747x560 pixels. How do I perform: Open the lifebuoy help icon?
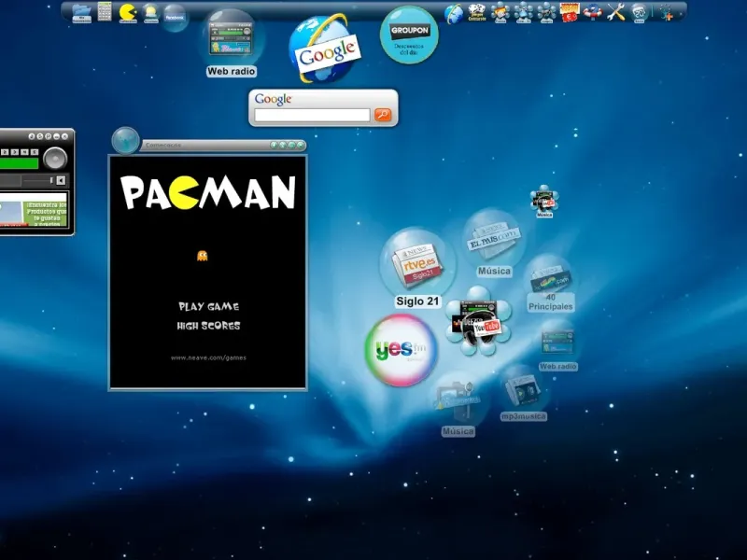tap(593, 11)
